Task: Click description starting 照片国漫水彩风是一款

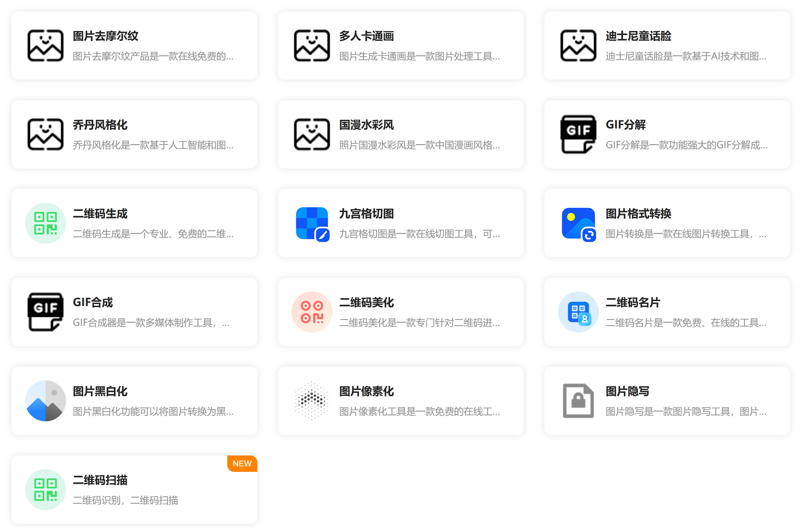Action: pos(419,145)
